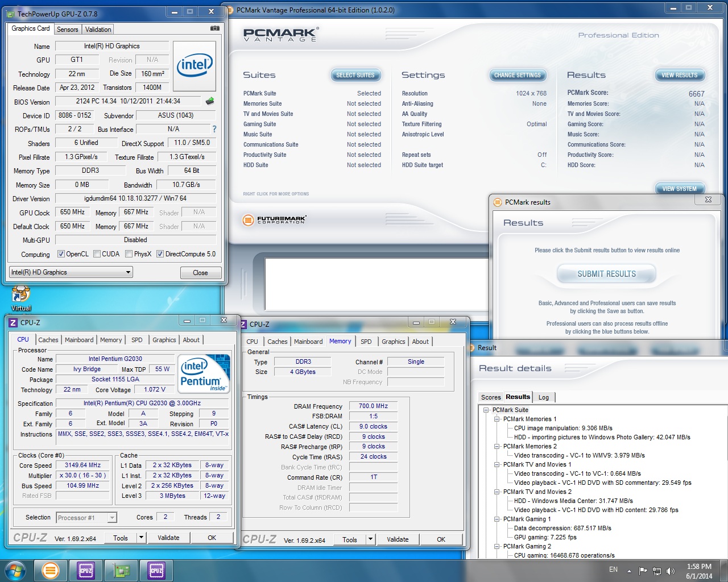
Task: Open SPD tab in Memory CPU-Z window
Action: [366, 342]
